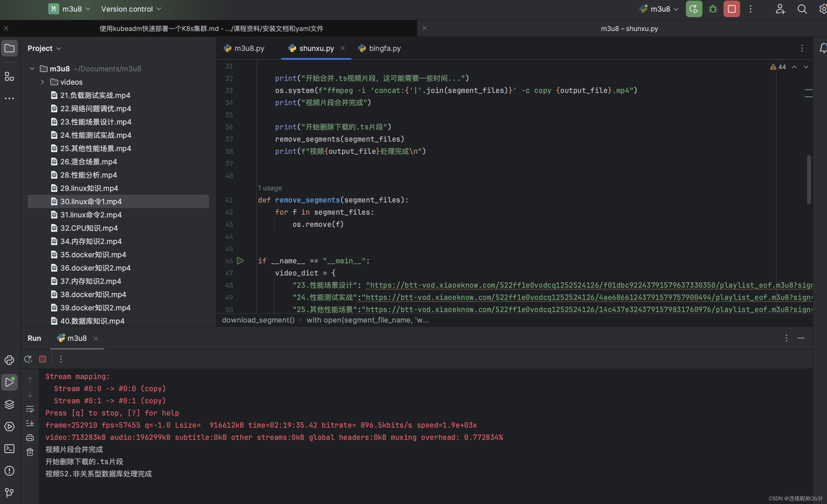Viewport: 827px width, 504px height.
Task: Expand the videos folder
Action: click(x=42, y=82)
